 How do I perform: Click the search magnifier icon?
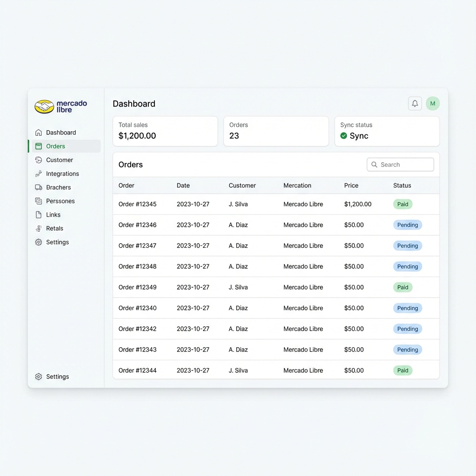point(374,165)
